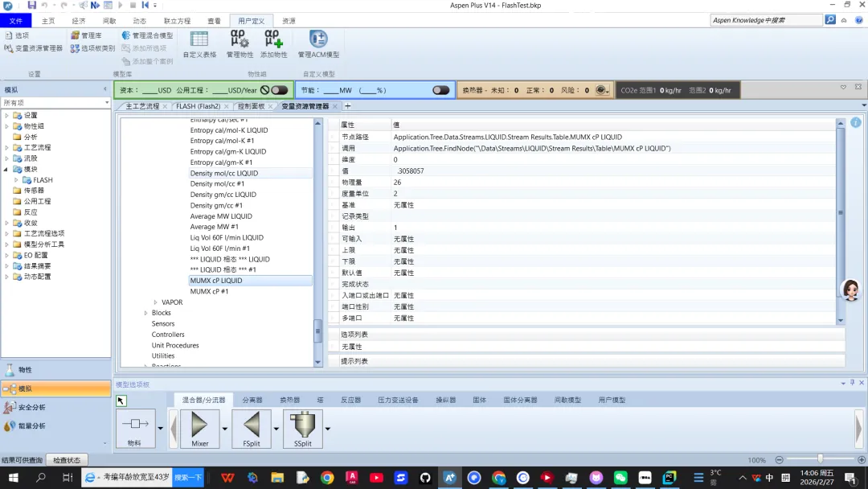This screenshot has height=489, width=868.
Task: Open the 管理ACM模型 tool
Action: 318,44
